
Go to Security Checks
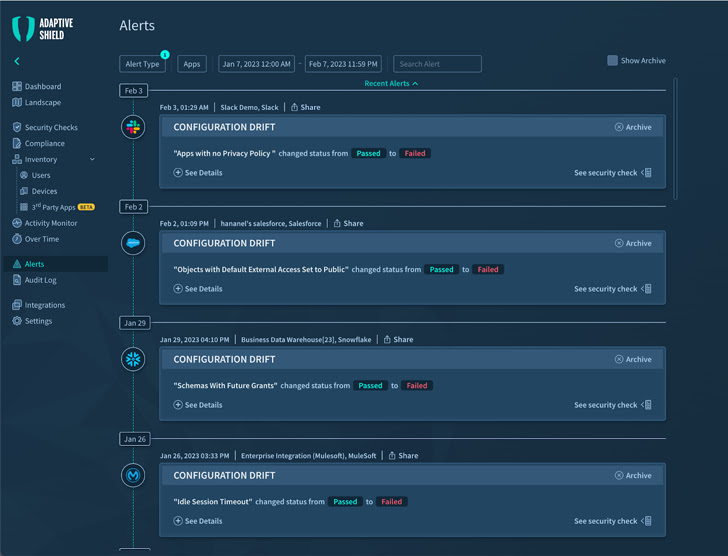click(x=45, y=127)
